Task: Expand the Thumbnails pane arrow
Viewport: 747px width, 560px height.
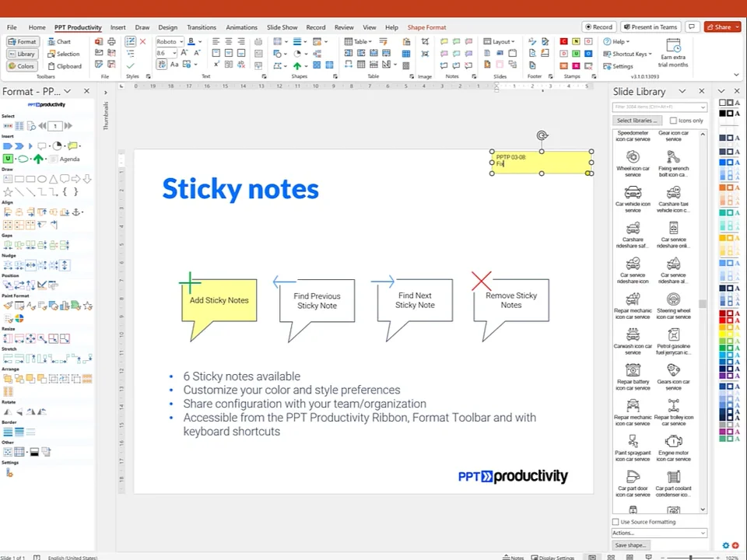Action: pyautogui.click(x=106, y=93)
